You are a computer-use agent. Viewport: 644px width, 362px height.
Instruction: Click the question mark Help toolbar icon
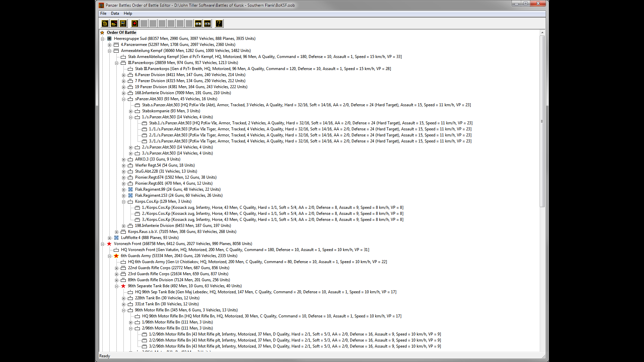point(219,23)
